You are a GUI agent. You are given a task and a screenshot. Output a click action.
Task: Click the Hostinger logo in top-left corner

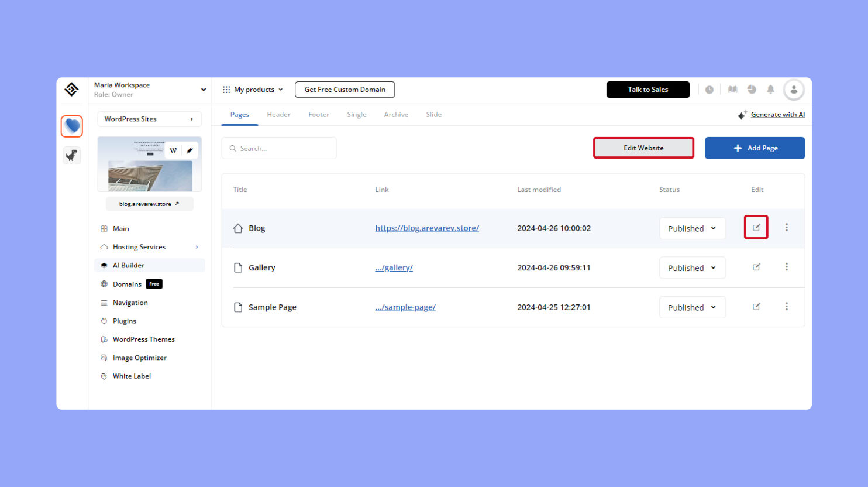coord(71,89)
